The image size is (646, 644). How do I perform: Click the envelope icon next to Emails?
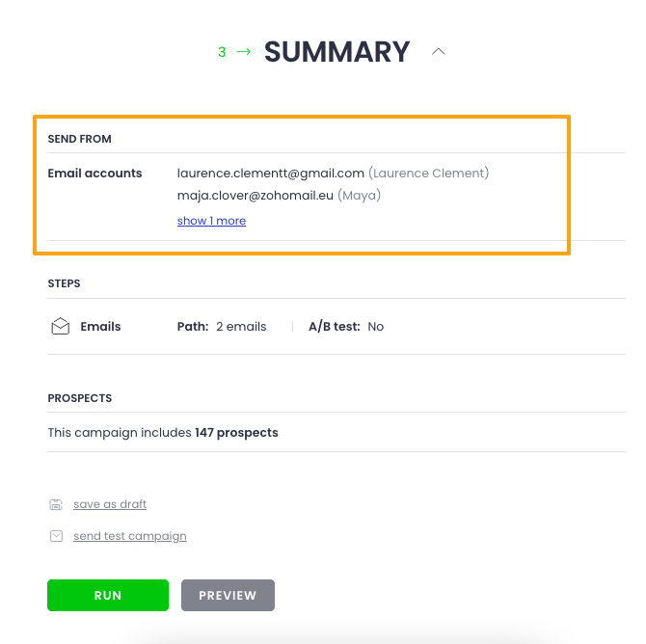click(x=60, y=327)
